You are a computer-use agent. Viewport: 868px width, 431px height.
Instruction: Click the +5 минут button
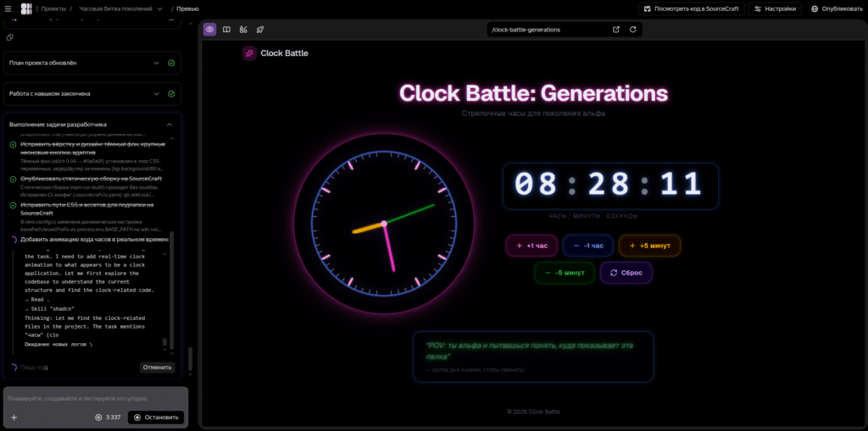(649, 246)
